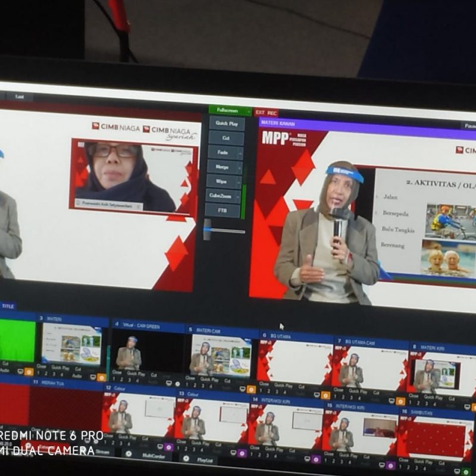Click the orange settings icon under MATERI CAM input

point(251,389)
